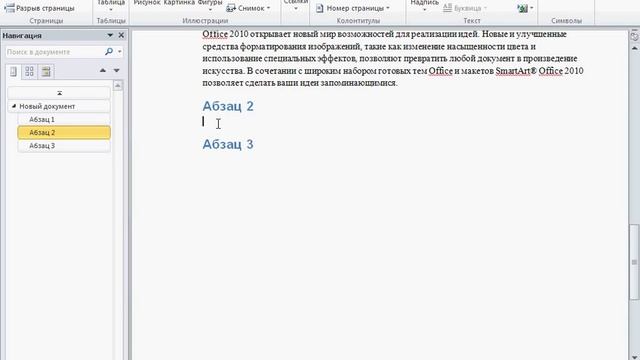Viewport: 640px width, 360px height.
Task: Click the insert object icon in Текст group
Action: pos(522,8)
